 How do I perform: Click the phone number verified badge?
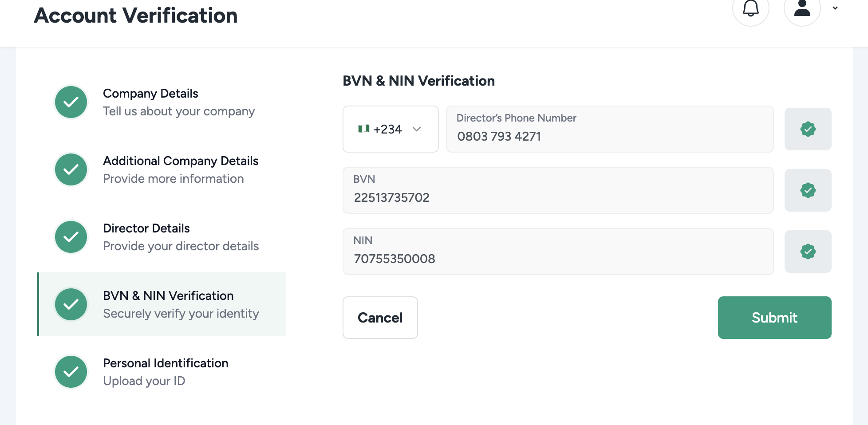(x=808, y=129)
